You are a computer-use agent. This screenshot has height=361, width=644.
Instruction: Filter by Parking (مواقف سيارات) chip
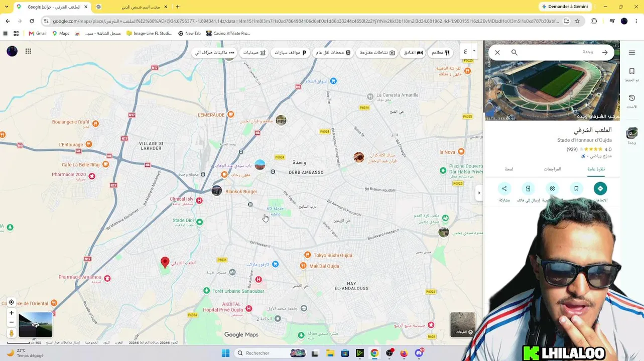(x=290, y=53)
